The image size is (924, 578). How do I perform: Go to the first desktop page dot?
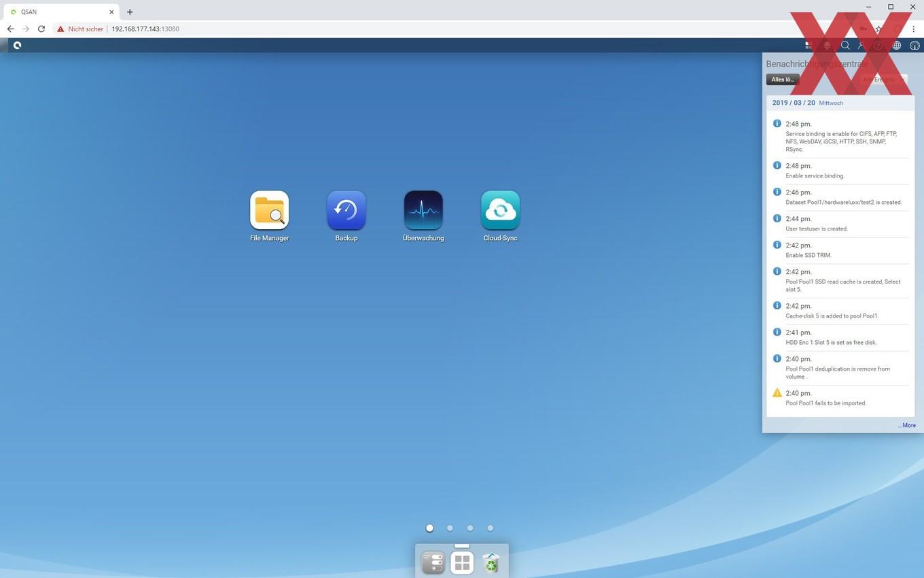click(429, 528)
